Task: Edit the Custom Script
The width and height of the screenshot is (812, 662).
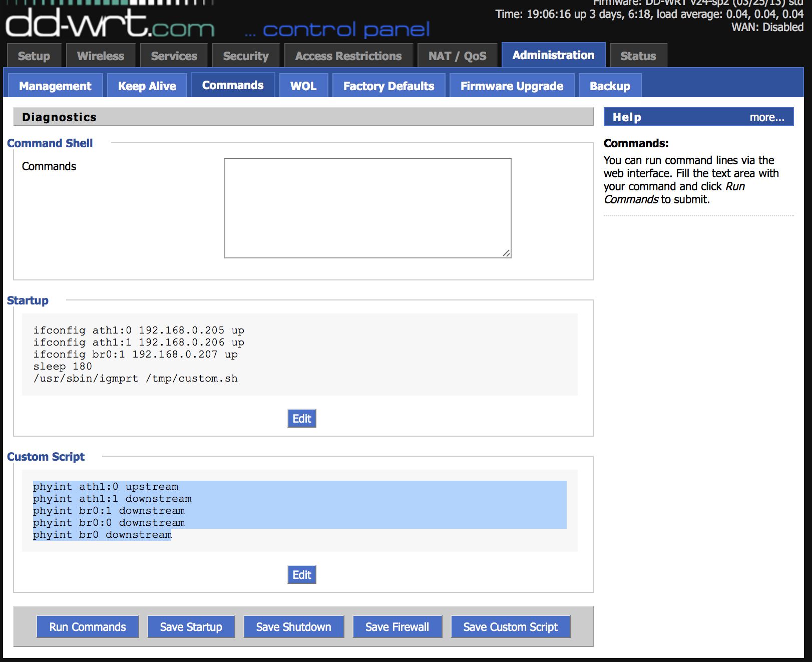Action: point(301,574)
